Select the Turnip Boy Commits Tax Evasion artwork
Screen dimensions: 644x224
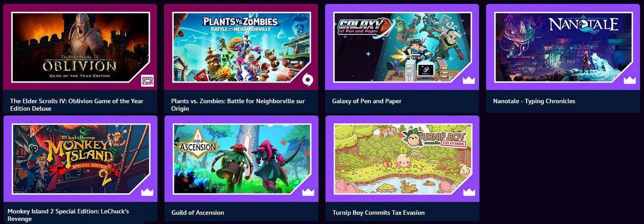(x=402, y=159)
